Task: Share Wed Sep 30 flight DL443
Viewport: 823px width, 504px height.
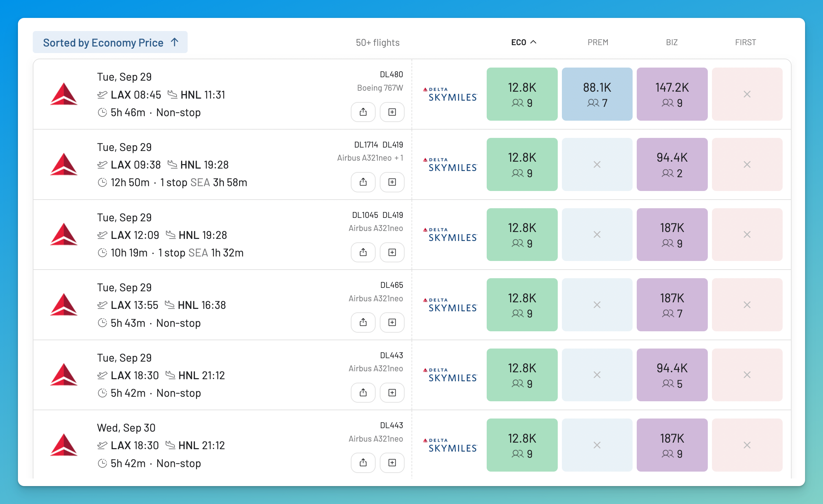Action: click(x=363, y=463)
